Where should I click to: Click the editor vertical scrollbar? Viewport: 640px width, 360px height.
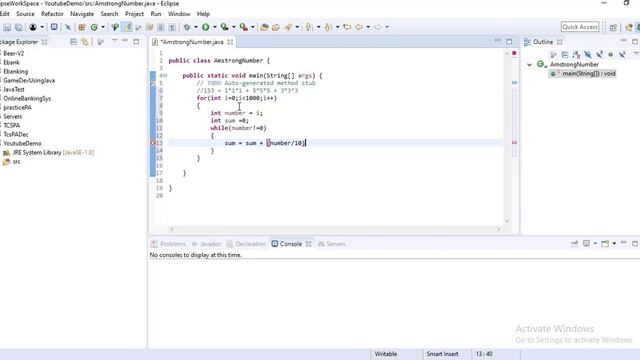[507, 137]
